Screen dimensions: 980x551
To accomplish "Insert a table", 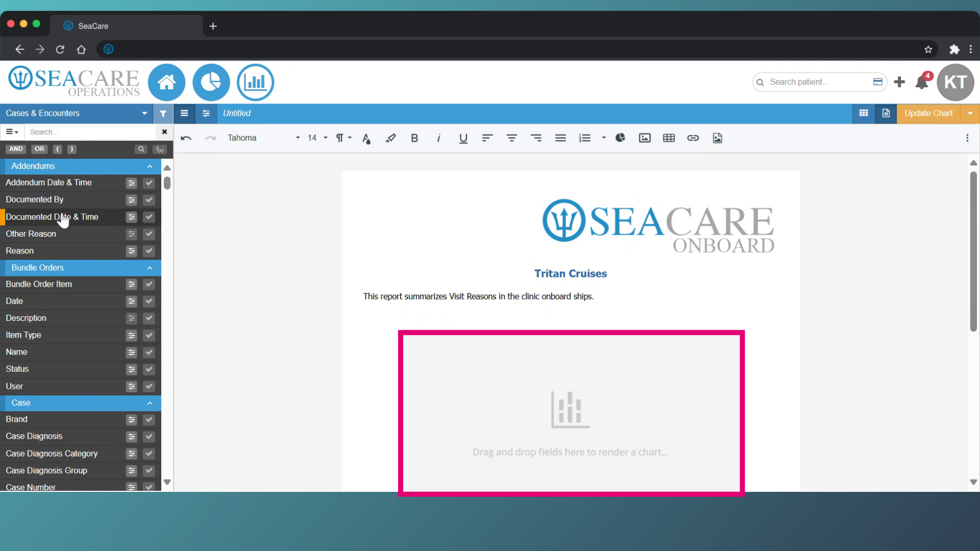I will (x=669, y=138).
